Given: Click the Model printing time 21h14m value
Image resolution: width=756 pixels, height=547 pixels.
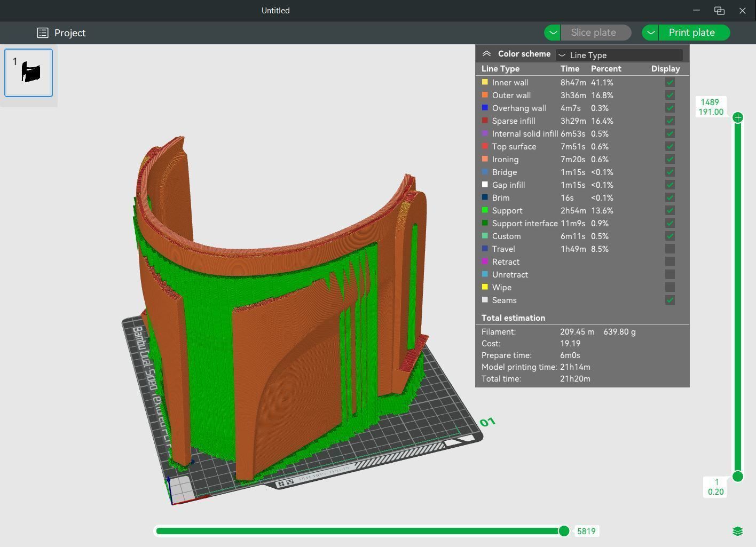Looking at the screenshot, I should (x=575, y=367).
